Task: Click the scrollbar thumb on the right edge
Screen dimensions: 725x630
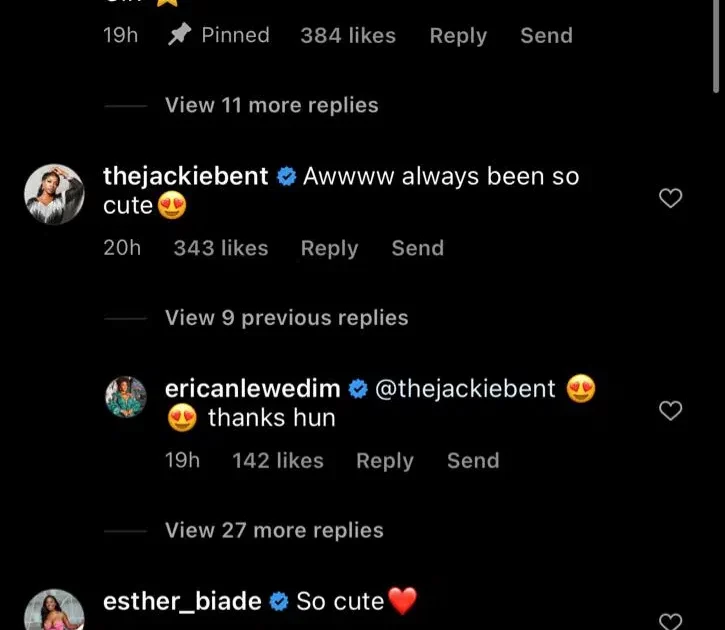Action: coord(716,46)
